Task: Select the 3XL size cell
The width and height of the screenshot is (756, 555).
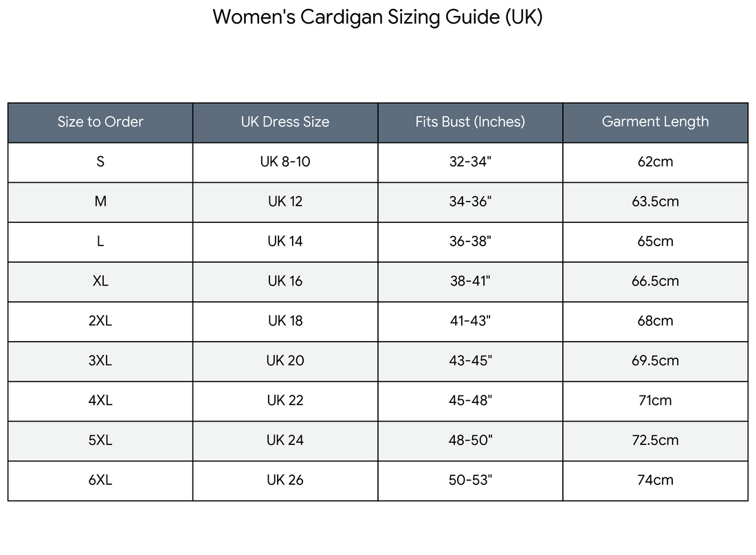Action: point(100,362)
